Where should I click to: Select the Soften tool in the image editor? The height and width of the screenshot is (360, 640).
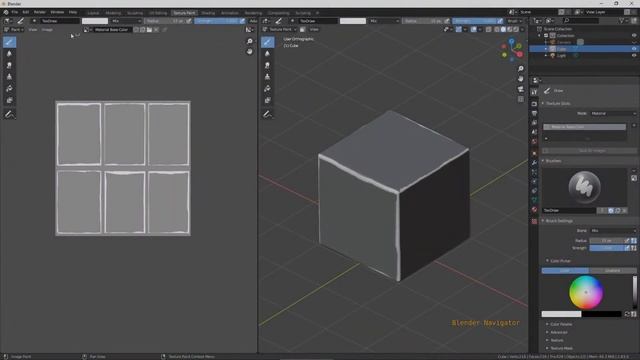click(9, 53)
